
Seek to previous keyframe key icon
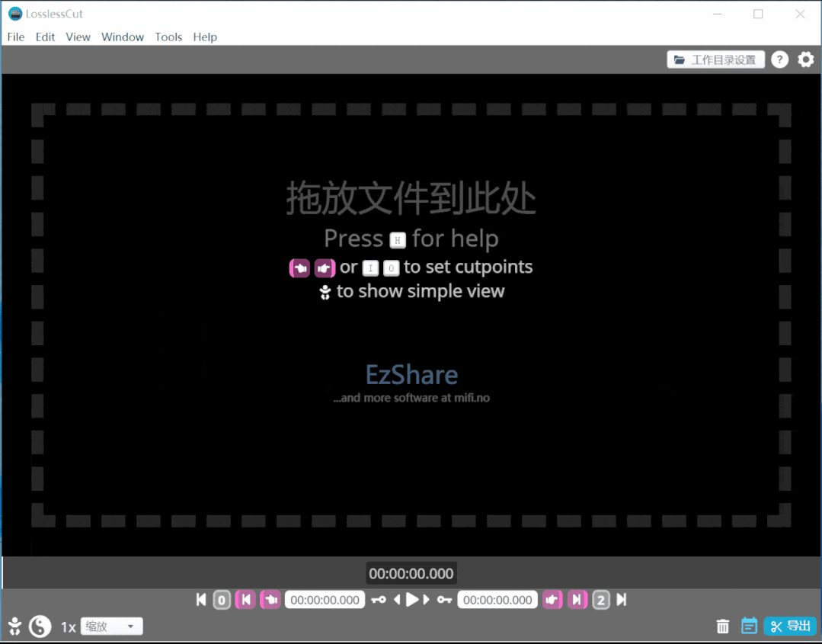[x=379, y=600]
